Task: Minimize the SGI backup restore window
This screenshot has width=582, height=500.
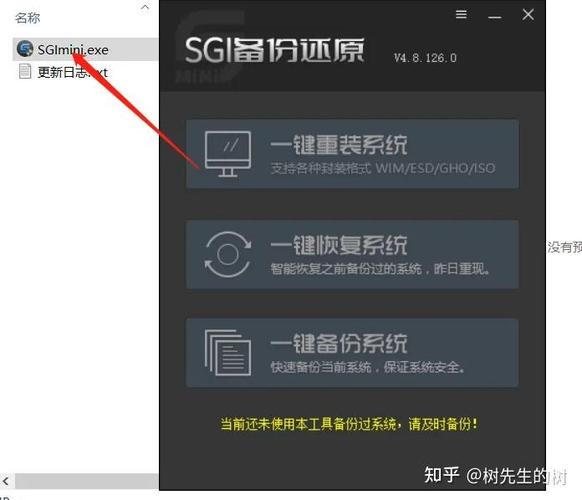Action: pyautogui.click(x=494, y=17)
